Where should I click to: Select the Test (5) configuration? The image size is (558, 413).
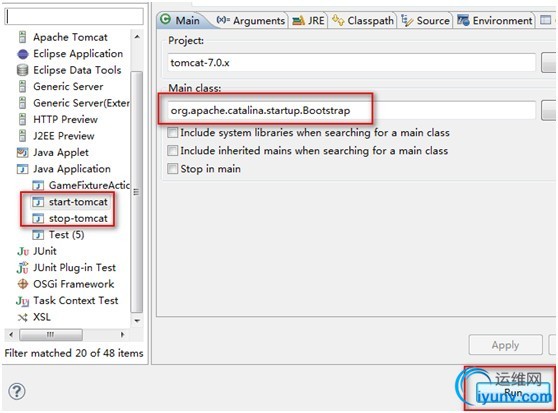click(67, 234)
